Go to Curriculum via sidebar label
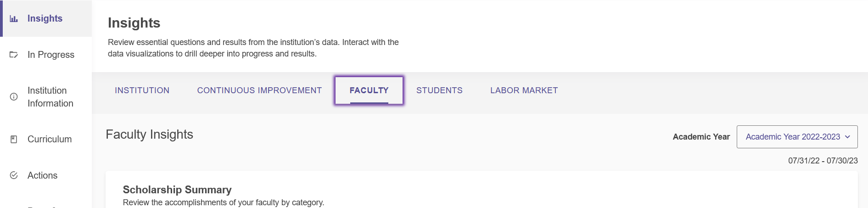Image resolution: width=868 pixels, height=208 pixels. click(x=50, y=139)
